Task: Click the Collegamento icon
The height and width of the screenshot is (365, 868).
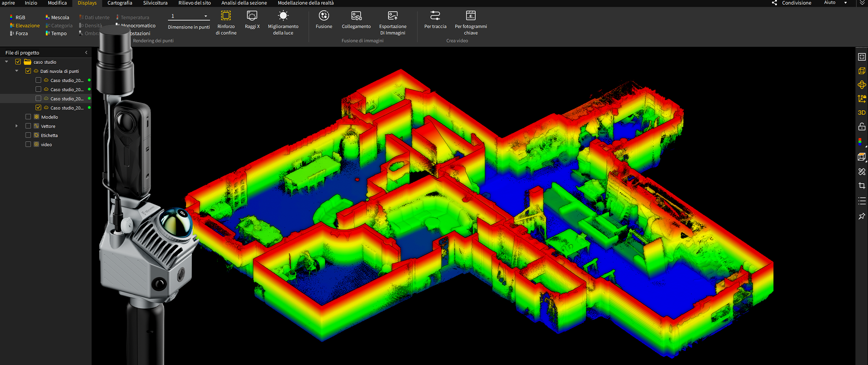Action: pyautogui.click(x=356, y=20)
